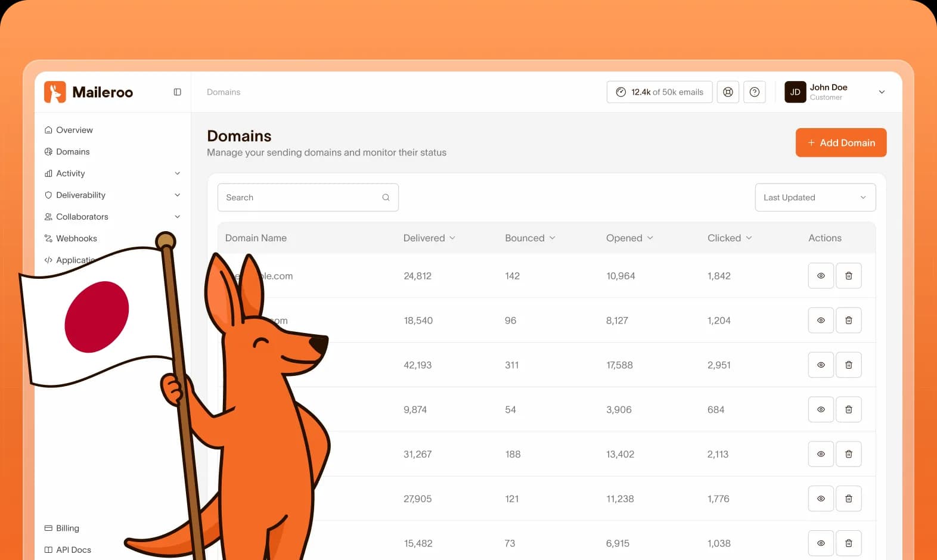
Task: Click the Clicked value 684
Action: [x=716, y=410]
